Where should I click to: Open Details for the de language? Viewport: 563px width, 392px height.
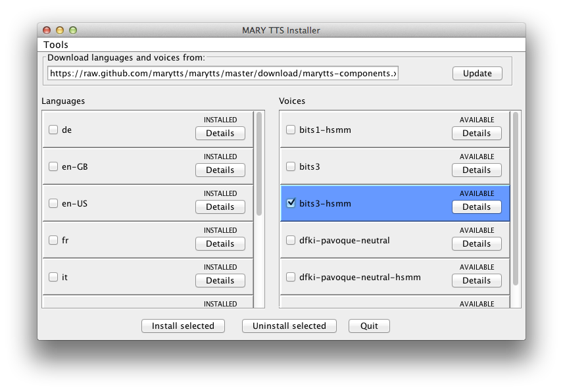tap(220, 133)
